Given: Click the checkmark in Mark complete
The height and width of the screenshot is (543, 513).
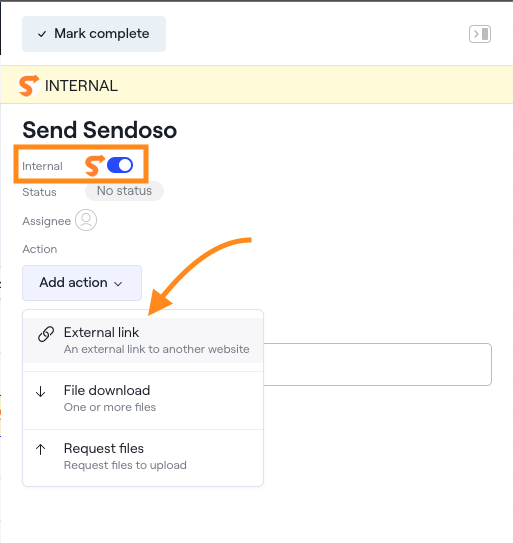Looking at the screenshot, I should 42,34.
